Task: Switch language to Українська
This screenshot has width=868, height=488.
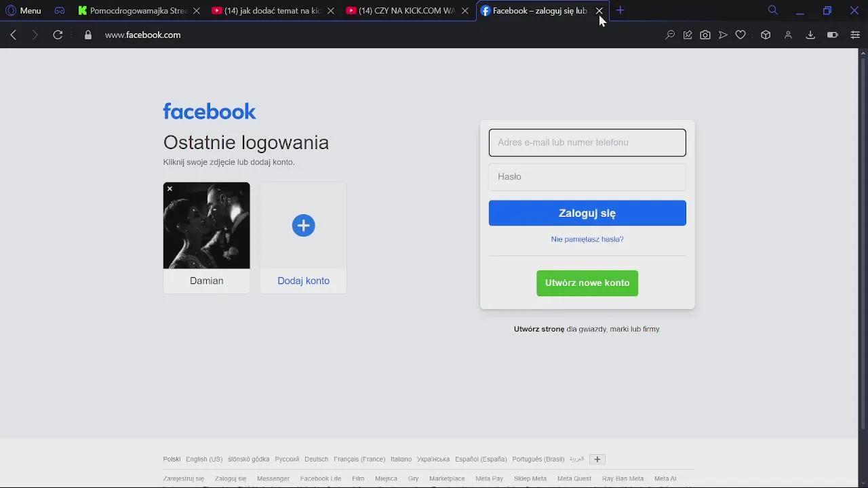Action: coord(433,459)
